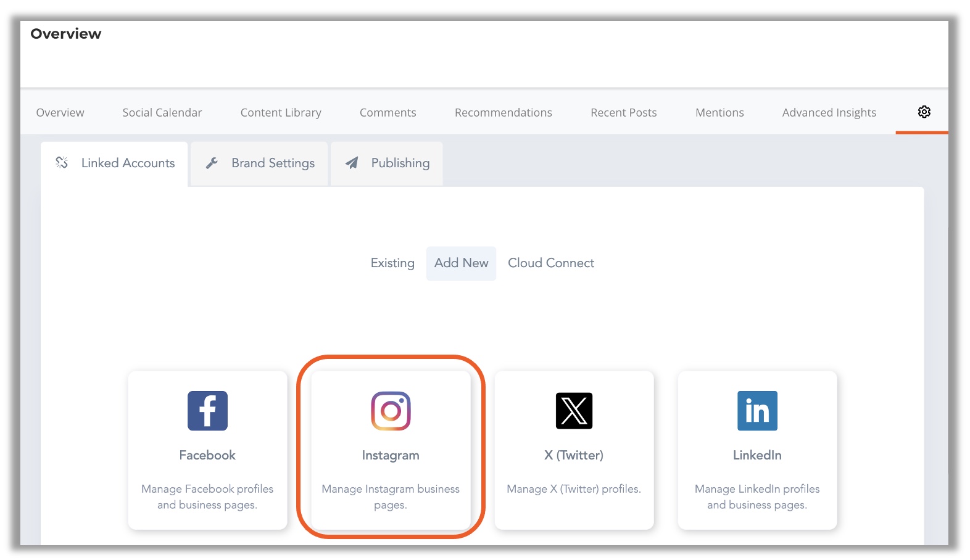The width and height of the screenshot is (970, 560).
Task: Go to the Overview tab
Action: [x=60, y=112]
